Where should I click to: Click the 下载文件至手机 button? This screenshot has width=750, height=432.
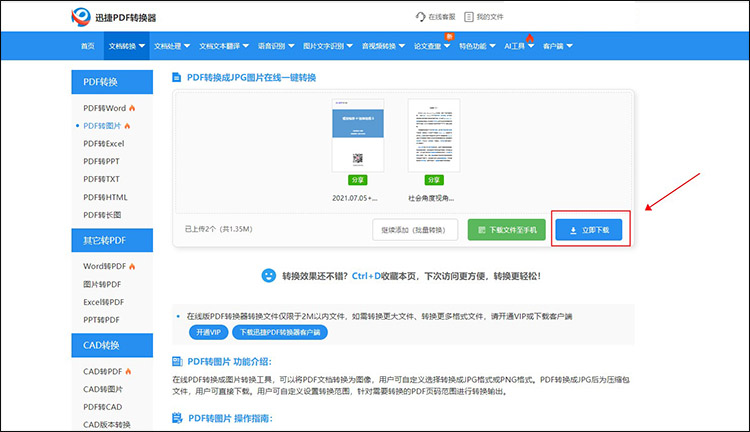coord(507,230)
